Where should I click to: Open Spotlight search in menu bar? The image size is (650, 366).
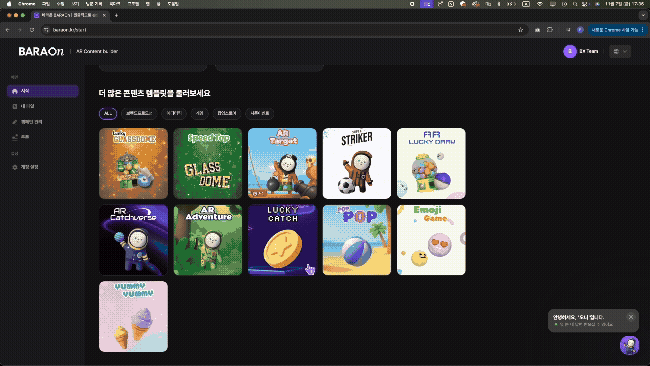coord(575,4)
